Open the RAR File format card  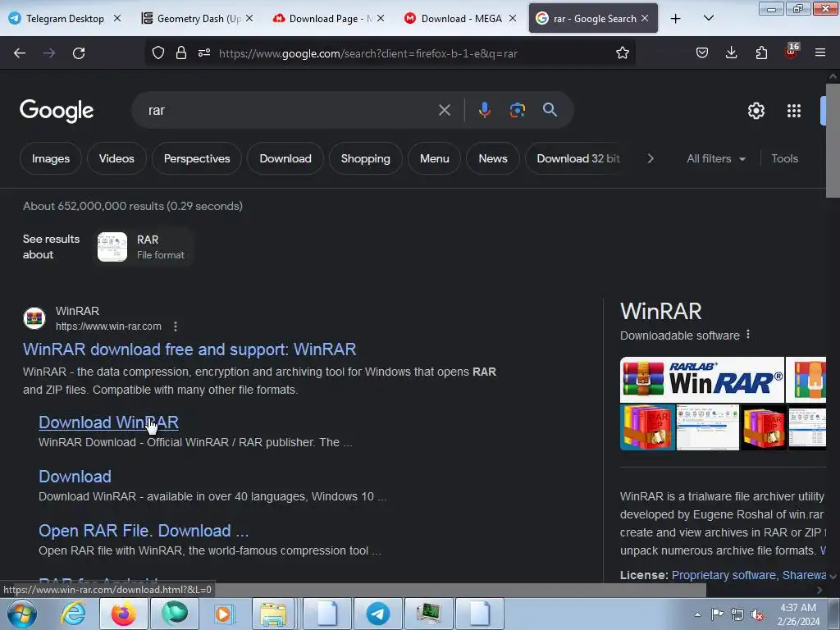pyautogui.click(x=143, y=247)
